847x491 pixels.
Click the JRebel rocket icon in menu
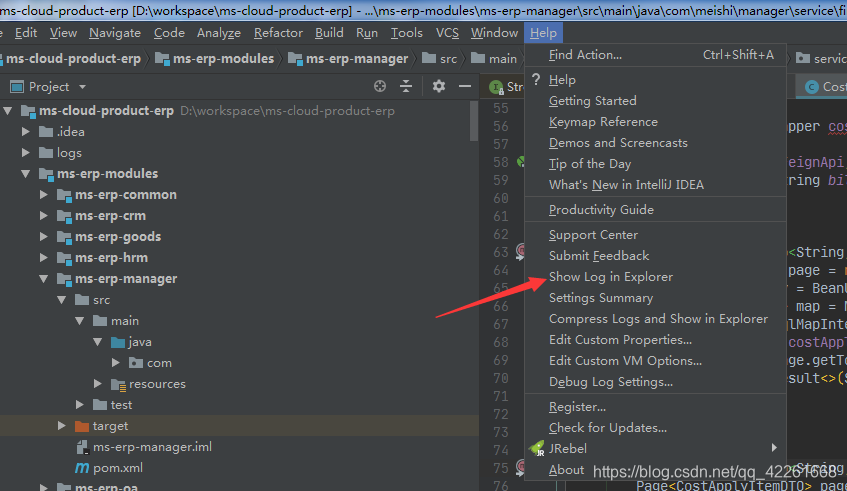537,448
